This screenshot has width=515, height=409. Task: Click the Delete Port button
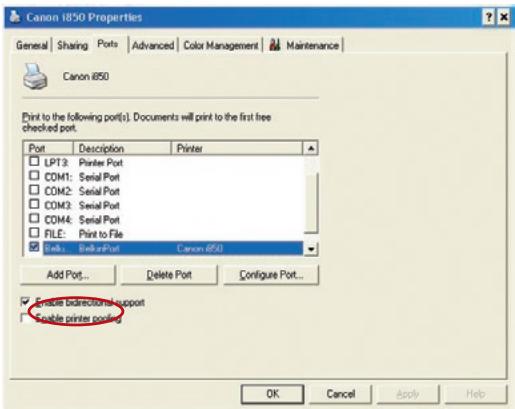pyautogui.click(x=169, y=275)
